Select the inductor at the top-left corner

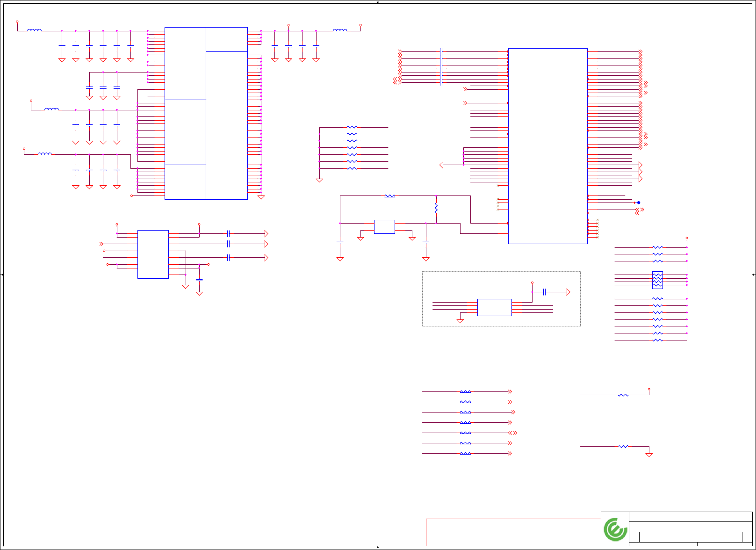pyautogui.click(x=35, y=30)
